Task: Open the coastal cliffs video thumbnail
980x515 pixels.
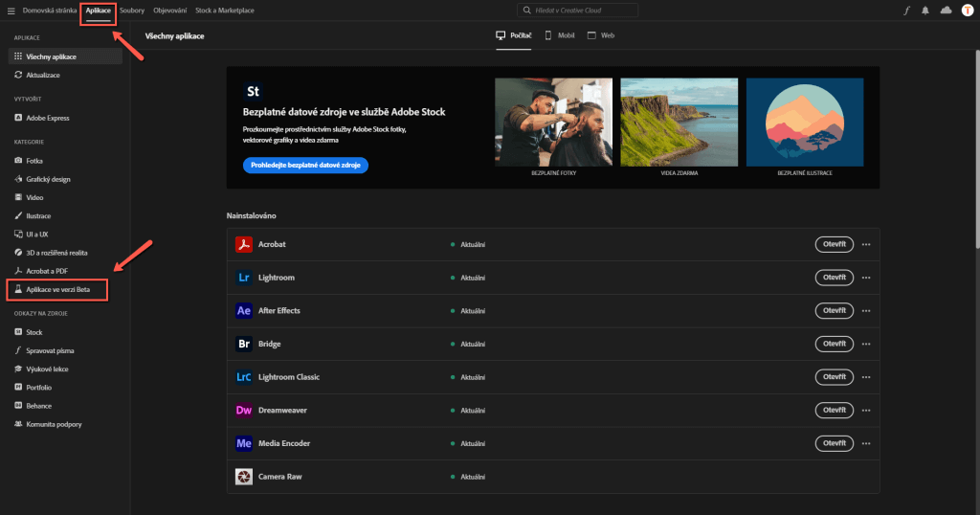Action: [679, 122]
